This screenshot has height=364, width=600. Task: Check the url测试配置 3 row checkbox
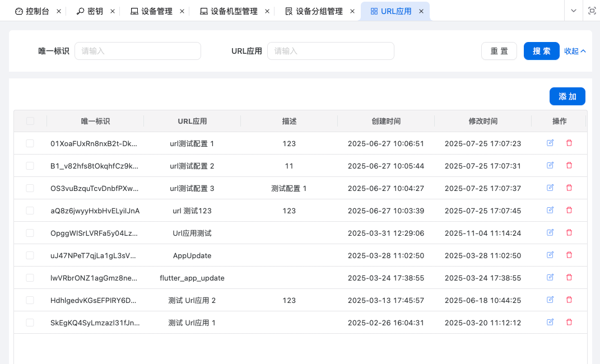[30, 188]
